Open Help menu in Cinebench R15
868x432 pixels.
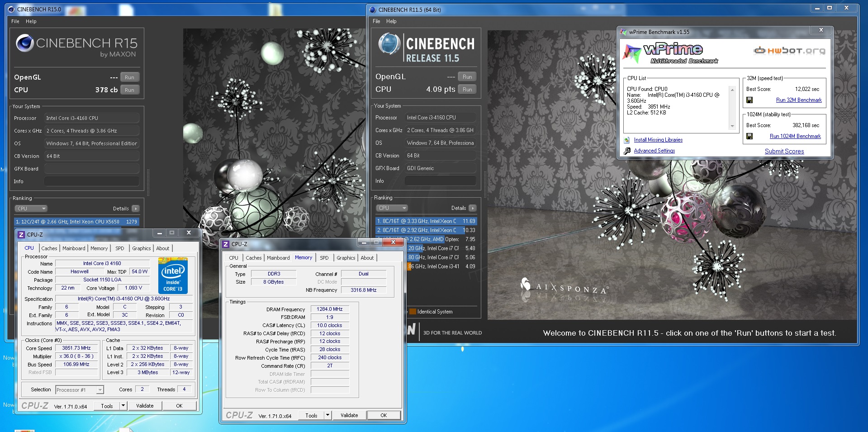(31, 21)
